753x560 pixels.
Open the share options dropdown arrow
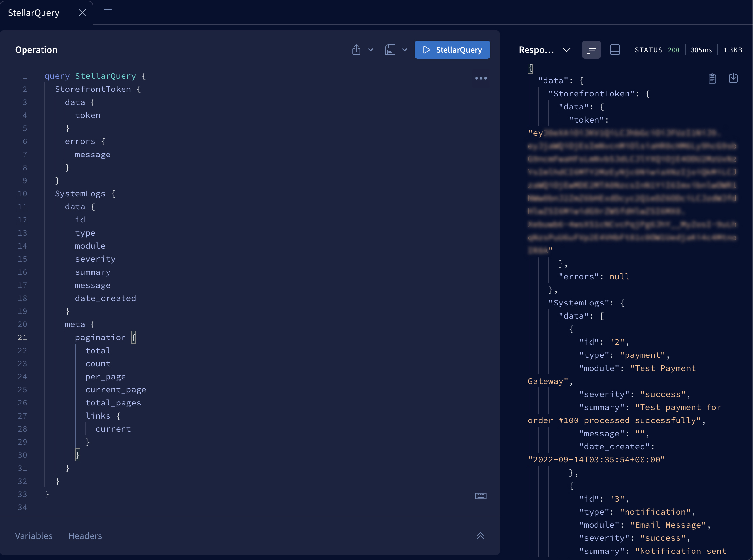click(371, 50)
